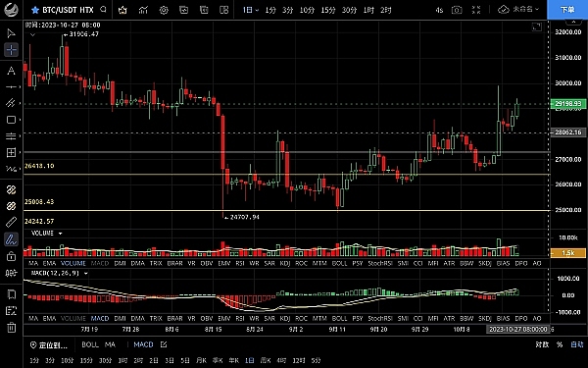Click the 1.5k volume value label

[x=568, y=253]
